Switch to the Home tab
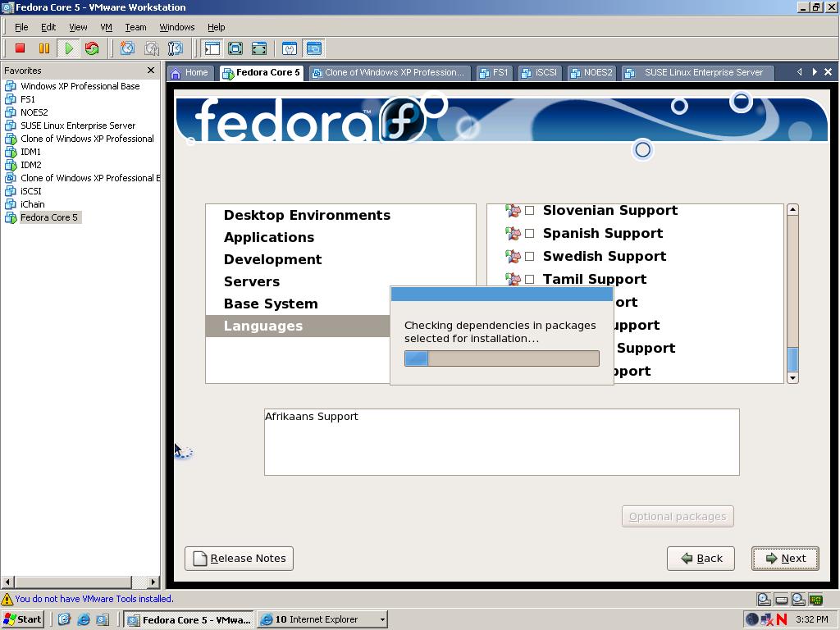The width and height of the screenshot is (840, 630). pyautogui.click(x=190, y=73)
